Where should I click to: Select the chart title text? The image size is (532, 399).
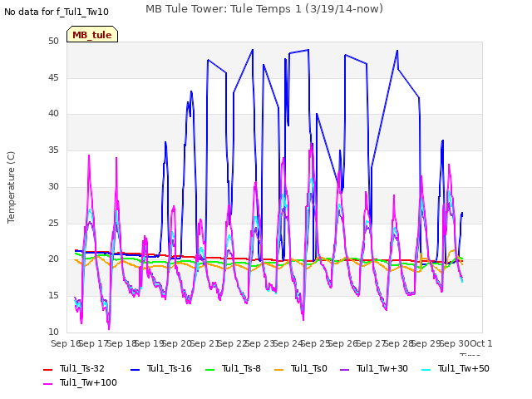264,9
